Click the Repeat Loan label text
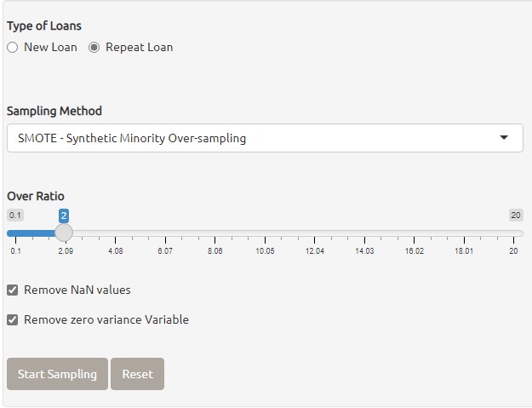 click(x=139, y=48)
